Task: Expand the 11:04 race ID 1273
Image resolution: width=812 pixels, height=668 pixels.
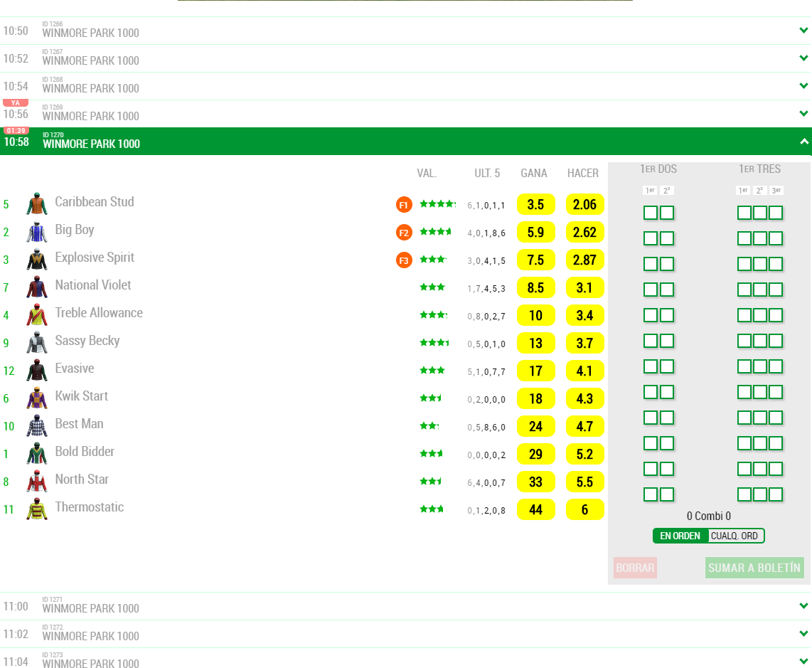Action: click(x=803, y=662)
